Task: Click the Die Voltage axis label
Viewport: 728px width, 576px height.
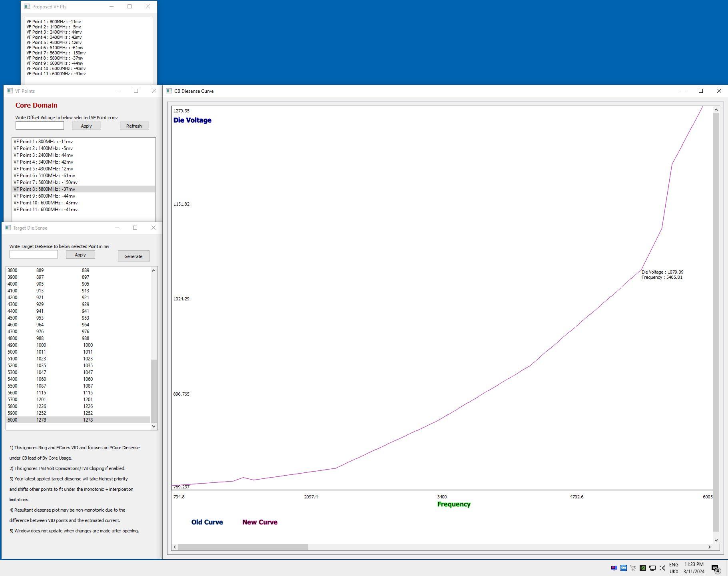Action: (x=192, y=120)
